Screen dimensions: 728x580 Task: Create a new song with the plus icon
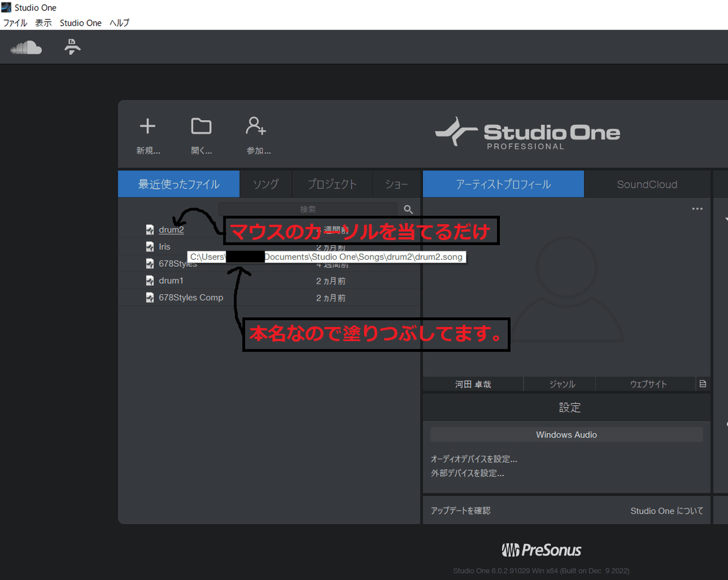147,126
